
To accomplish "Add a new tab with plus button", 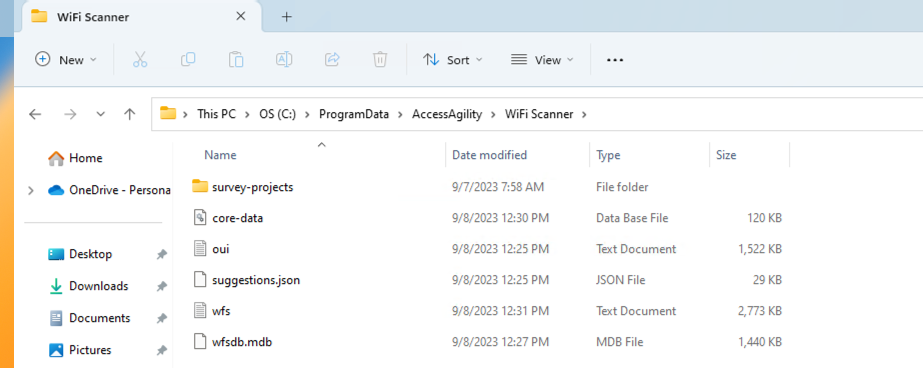I will click(287, 17).
